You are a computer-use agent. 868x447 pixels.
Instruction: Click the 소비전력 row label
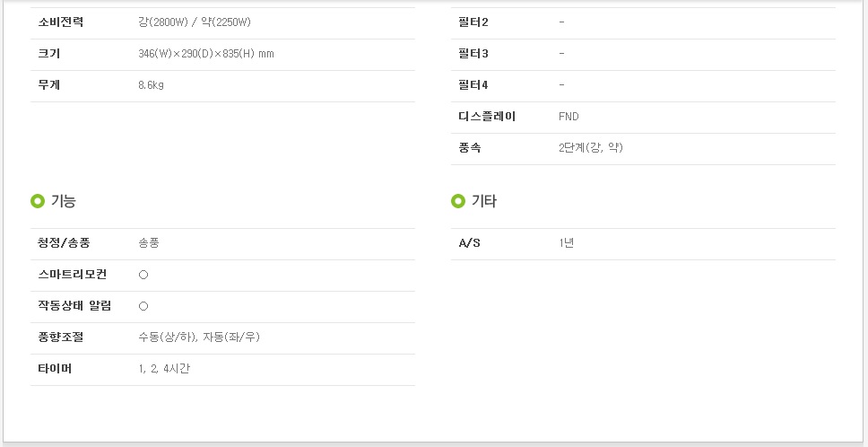(x=61, y=22)
